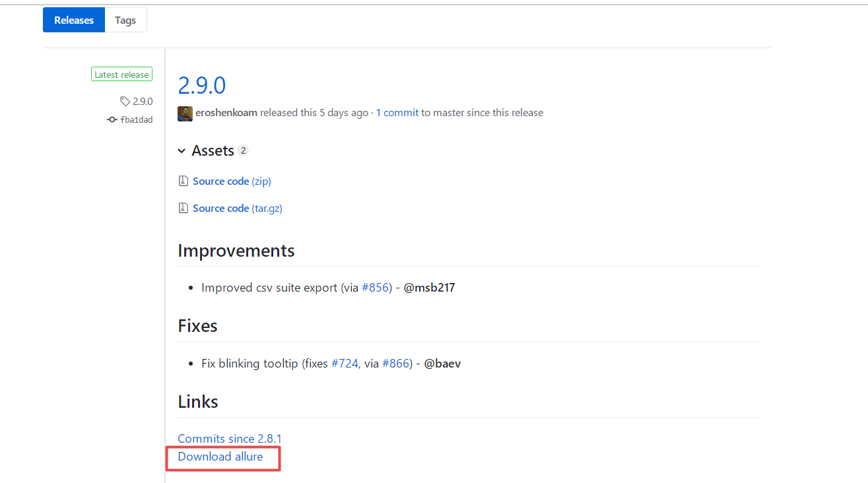The height and width of the screenshot is (483, 868).
Task: Switch to the Releases tab
Action: (x=74, y=20)
